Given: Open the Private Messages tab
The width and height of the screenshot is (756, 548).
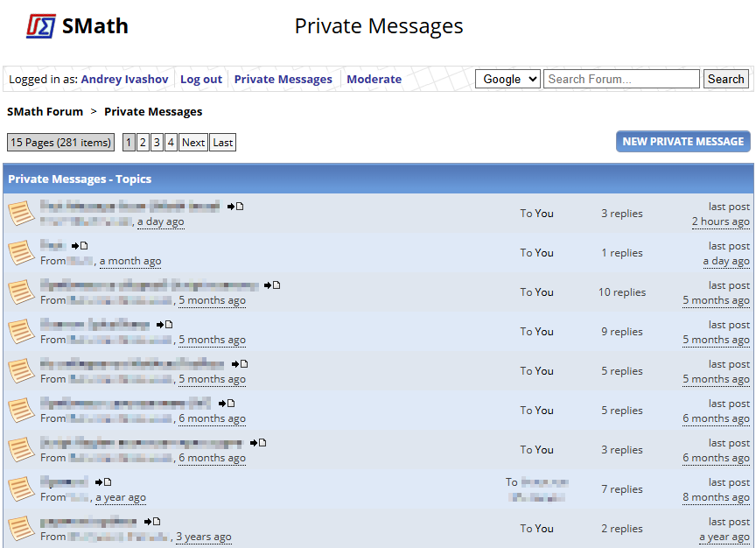Looking at the screenshot, I should tap(283, 79).
